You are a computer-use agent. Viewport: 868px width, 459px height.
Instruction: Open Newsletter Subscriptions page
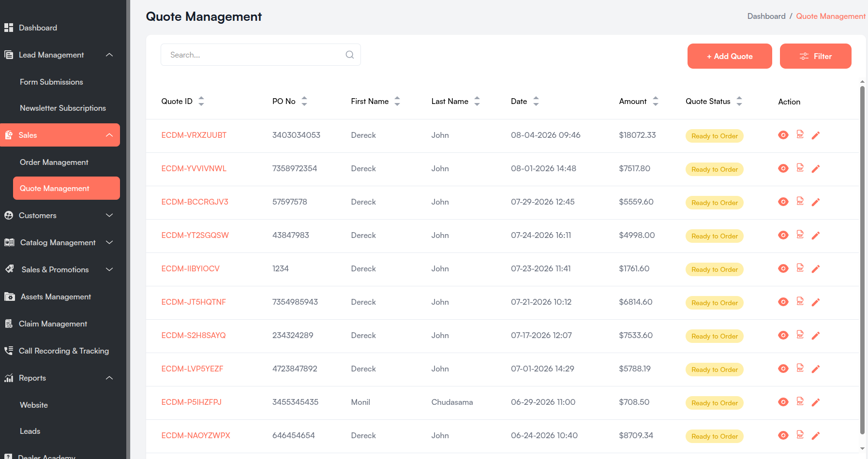click(x=63, y=108)
